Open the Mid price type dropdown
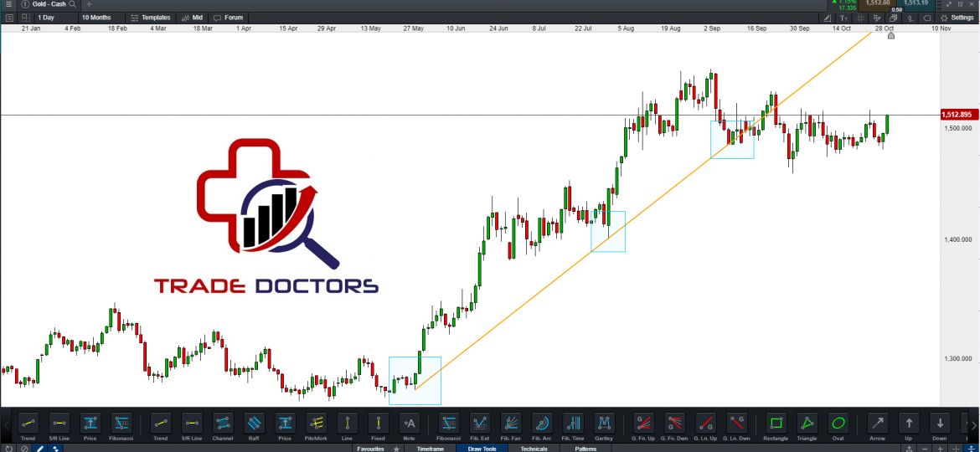Screen dimensions: 980x452 pyautogui.click(x=193, y=18)
